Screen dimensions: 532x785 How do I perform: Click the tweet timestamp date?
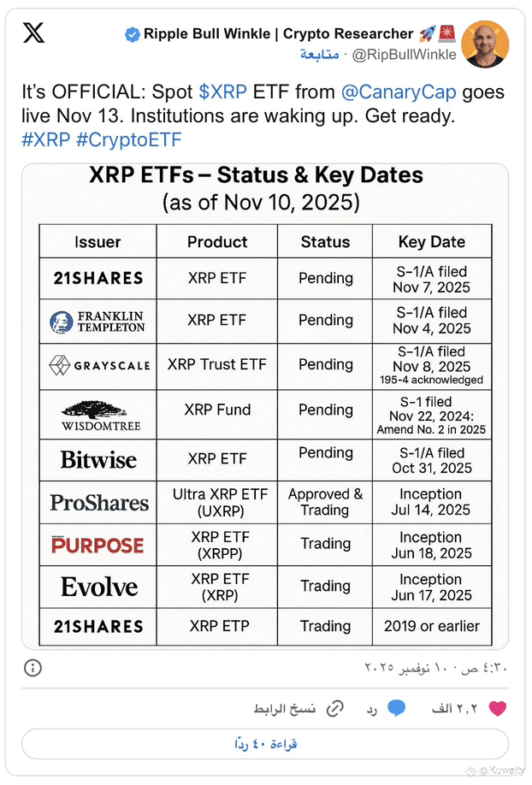click(436, 668)
